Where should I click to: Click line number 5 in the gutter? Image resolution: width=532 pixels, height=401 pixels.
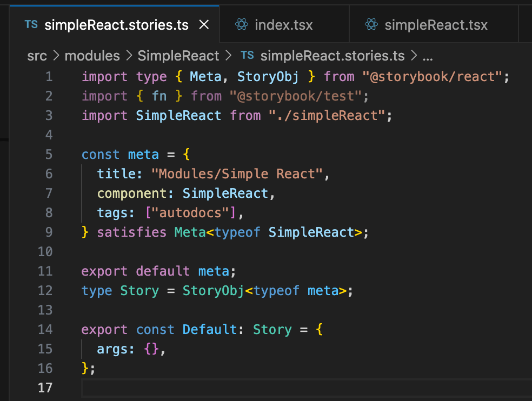(49, 155)
